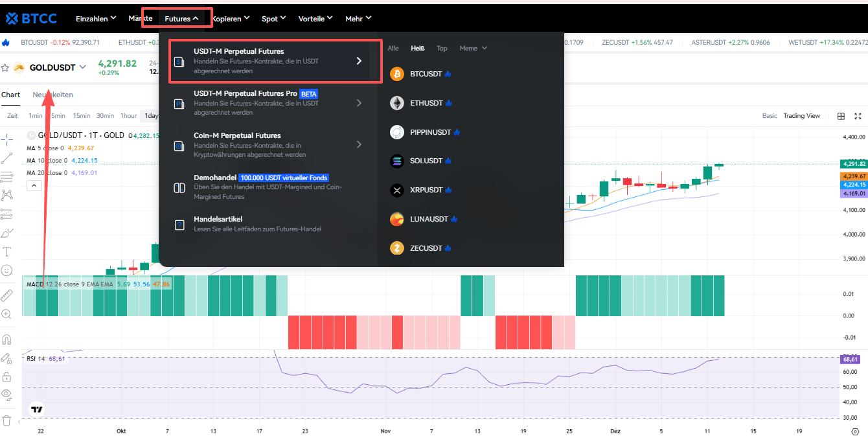868x438 pixels.
Task: Click the MACD indicator legend
Action: 98,284
